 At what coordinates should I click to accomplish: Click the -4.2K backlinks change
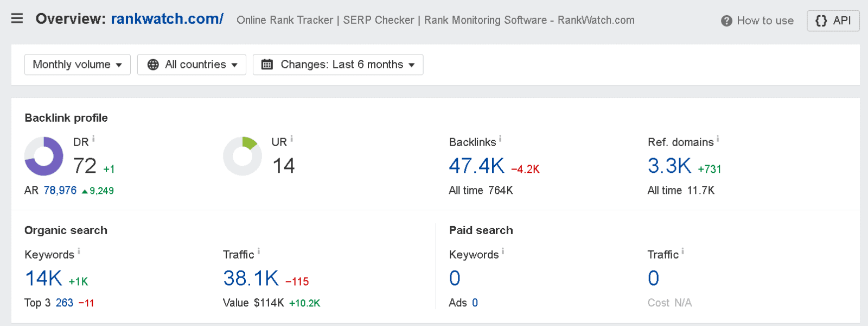(525, 169)
